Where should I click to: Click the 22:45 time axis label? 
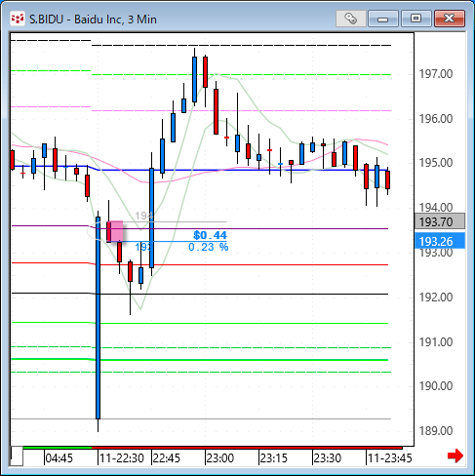pyautogui.click(x=166, y=458)
